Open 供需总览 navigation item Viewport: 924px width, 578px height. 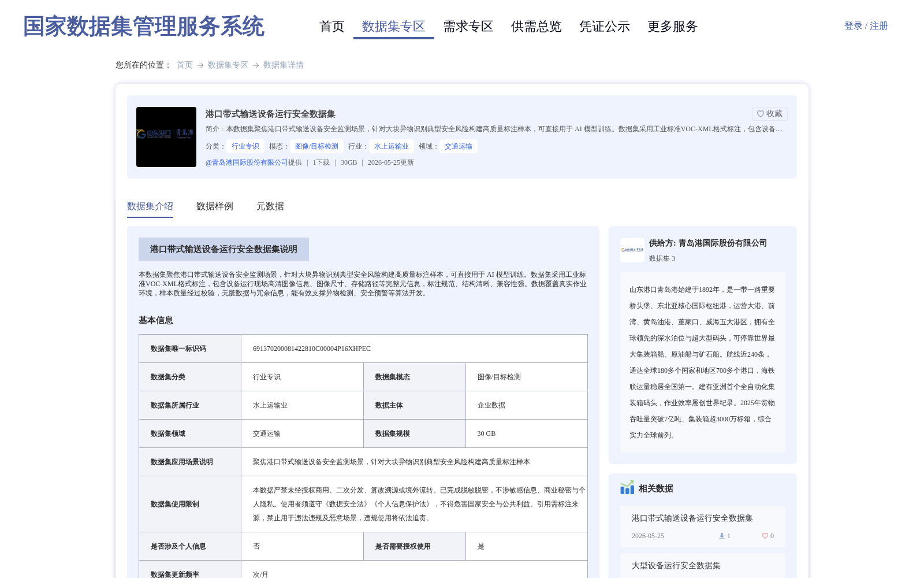[x=536, y=27]
